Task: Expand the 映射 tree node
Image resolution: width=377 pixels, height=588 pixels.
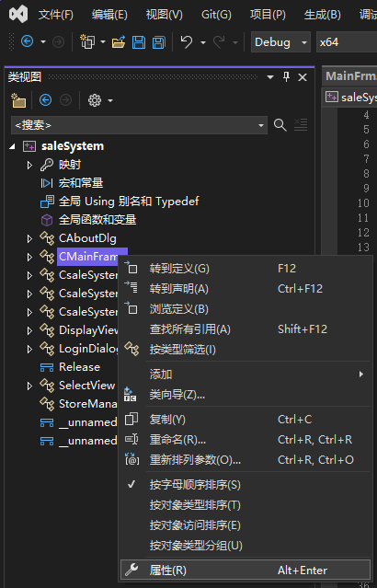Action: point(29,165)
